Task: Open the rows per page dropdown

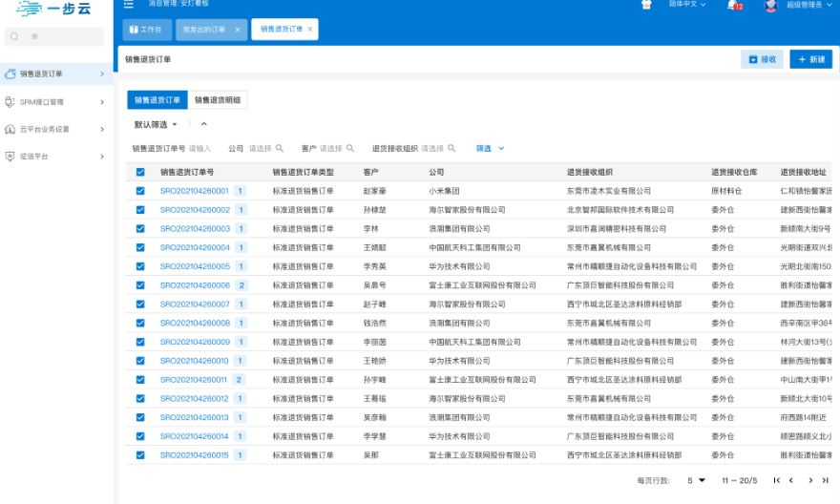Action: click(697, 480)
